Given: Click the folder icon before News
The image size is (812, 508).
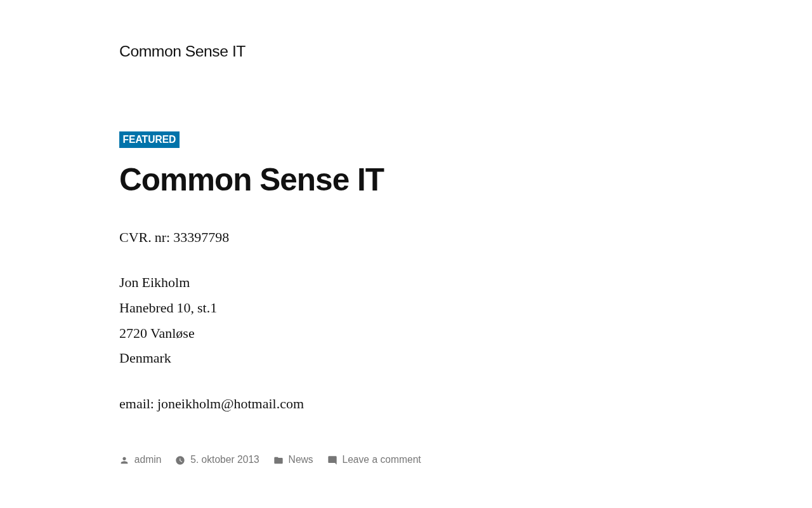Looking at the screenshot, I should [x=278, y=460].
